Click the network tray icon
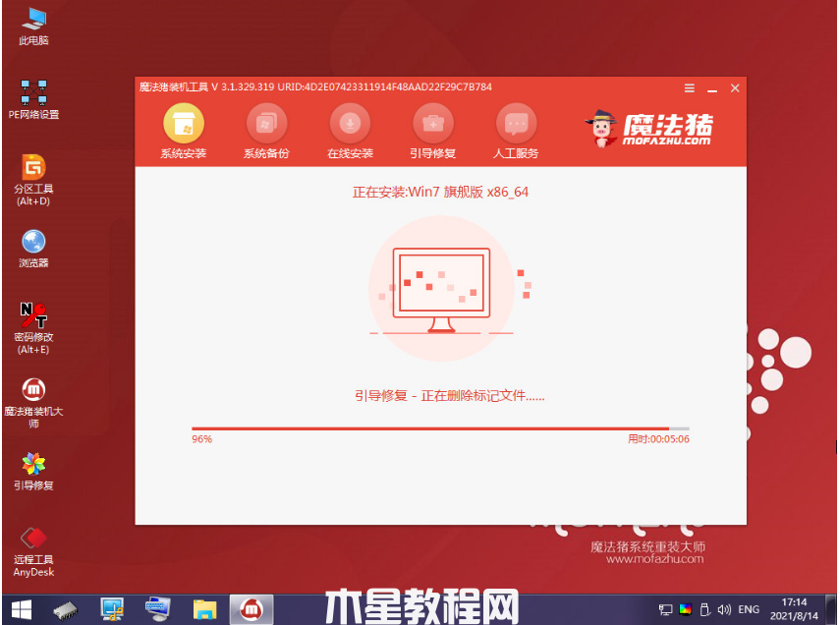 point(665,609)
